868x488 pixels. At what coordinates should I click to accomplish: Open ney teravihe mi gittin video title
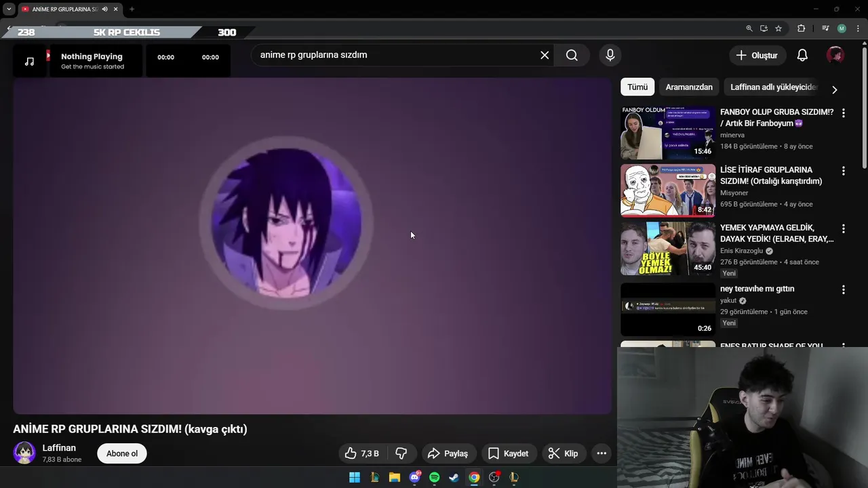757,289
